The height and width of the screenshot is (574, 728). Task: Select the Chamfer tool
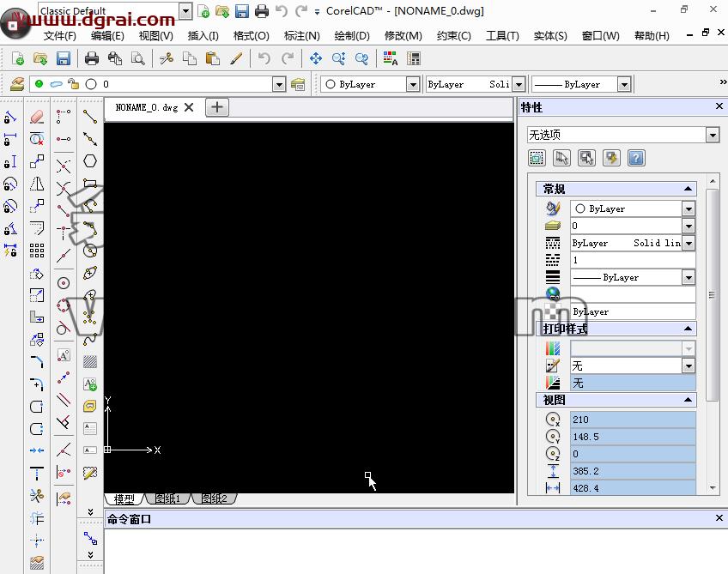[37, 361]
